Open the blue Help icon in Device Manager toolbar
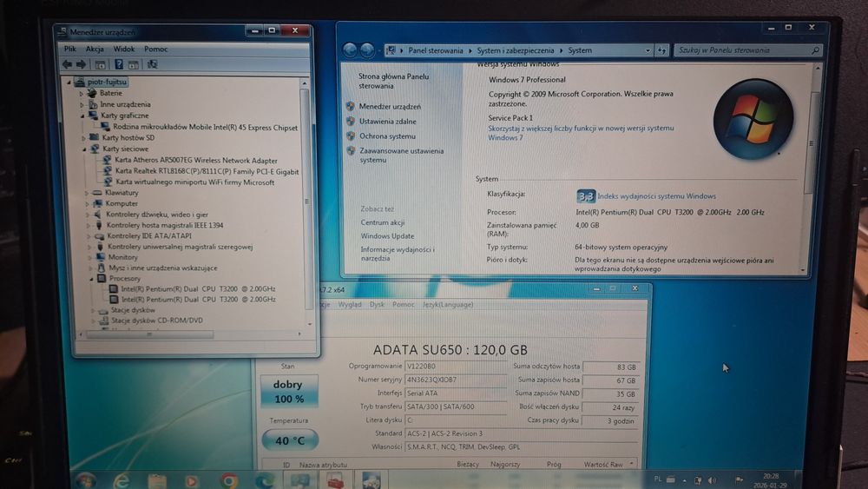The height and width of the screenshot is (489, 868). [x=118, y=65]
